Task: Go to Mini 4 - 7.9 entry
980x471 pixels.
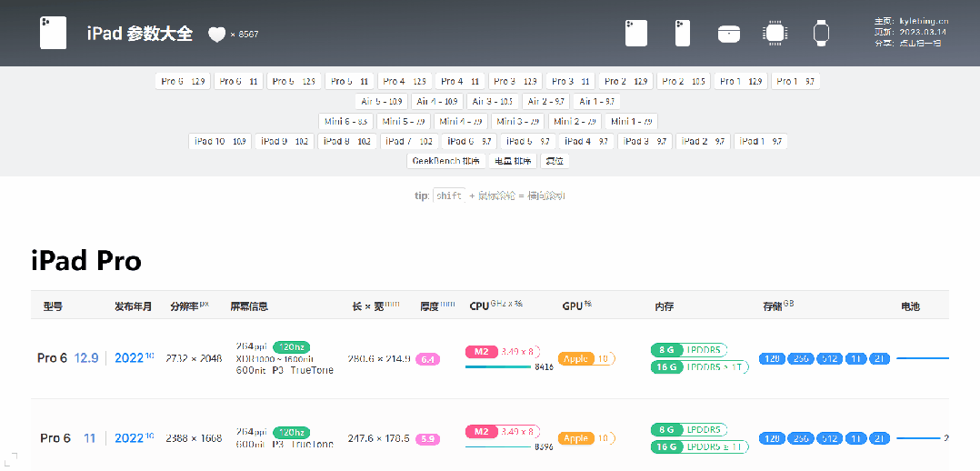Action: pyautogui.click(x=461, y=121)
